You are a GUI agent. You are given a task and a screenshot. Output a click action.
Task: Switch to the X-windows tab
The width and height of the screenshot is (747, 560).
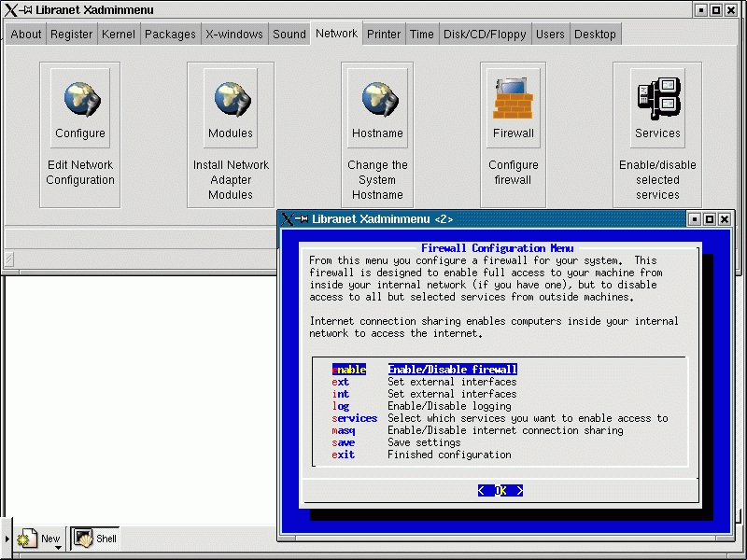point(234,35)
